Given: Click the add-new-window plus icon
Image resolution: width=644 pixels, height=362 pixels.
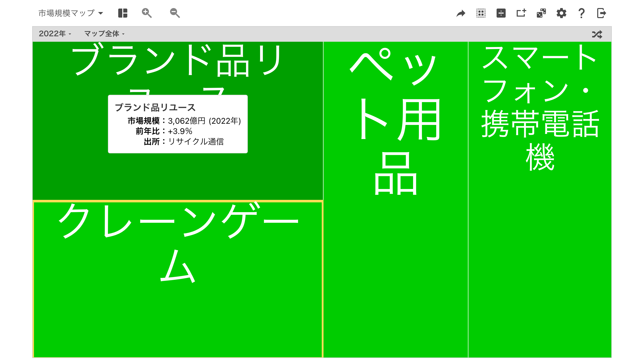Looking at the screenshot, I should 521,13.
